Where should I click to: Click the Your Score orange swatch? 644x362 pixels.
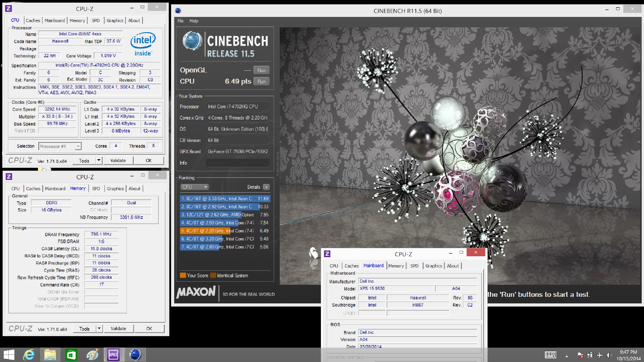click(183, 275)
